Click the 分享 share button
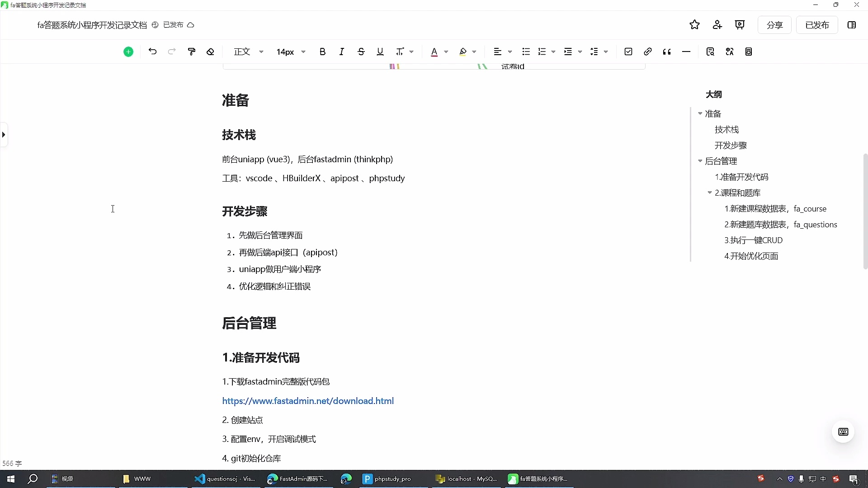This screenshot has height=488, width=868. coord(774,25)
